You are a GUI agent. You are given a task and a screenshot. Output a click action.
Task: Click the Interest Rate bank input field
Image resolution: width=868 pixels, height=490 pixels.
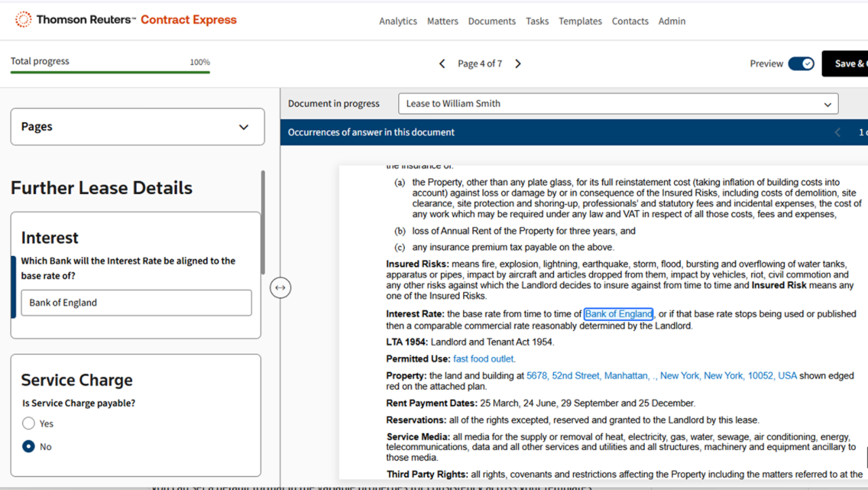(136, 303)
